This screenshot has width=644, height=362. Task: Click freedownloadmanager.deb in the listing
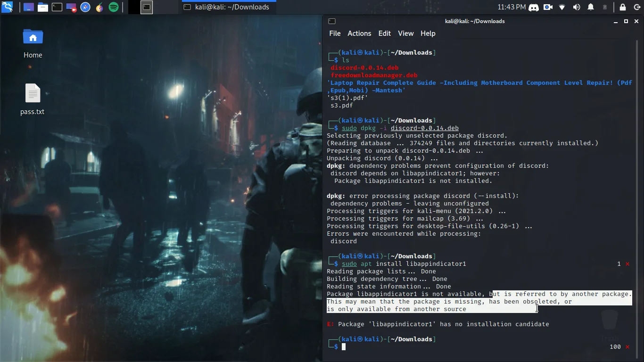click(374, 75)
